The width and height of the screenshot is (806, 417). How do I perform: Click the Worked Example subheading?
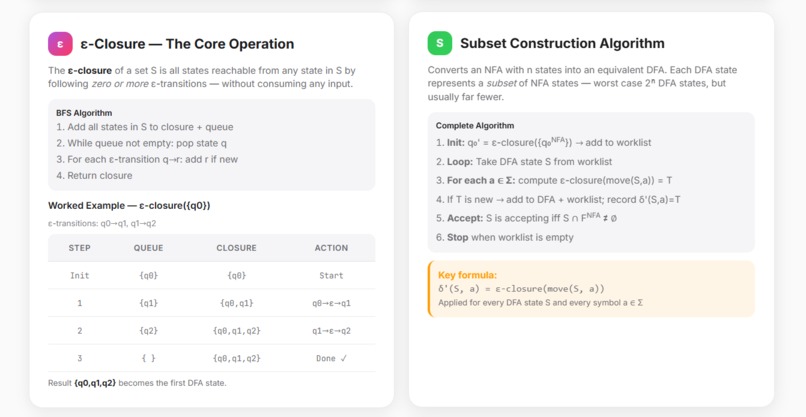pyautogui.click(x=129, y=206)
